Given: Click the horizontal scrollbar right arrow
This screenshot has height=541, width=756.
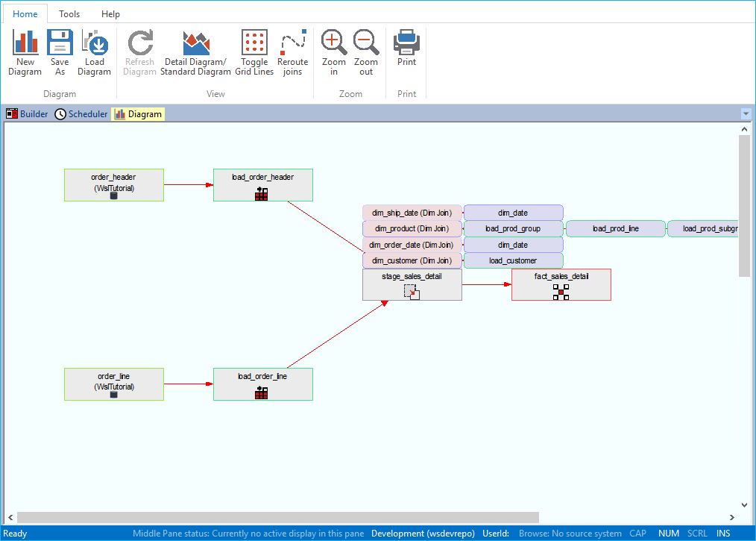Looking at the screenshot, I should pyautogui.click(x=732, y=517).
